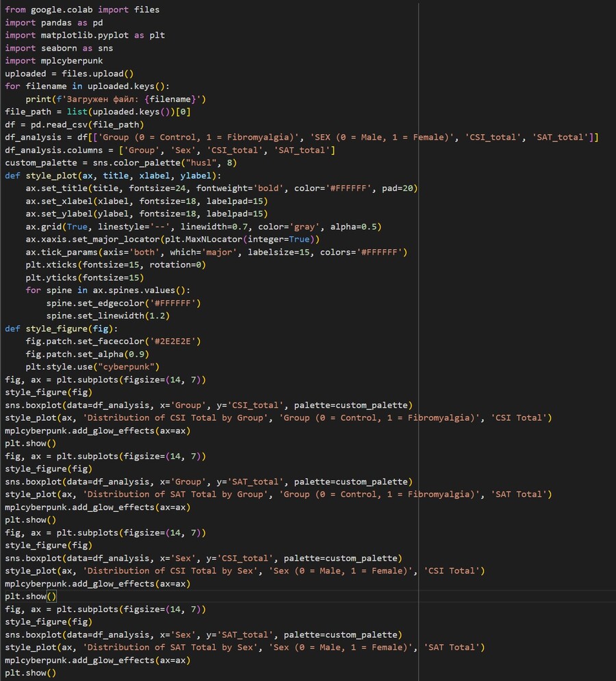Click the highlighted current-line 'plt.show()' statement
Screen dimensions: 616x681
click(x=30, y=596)
